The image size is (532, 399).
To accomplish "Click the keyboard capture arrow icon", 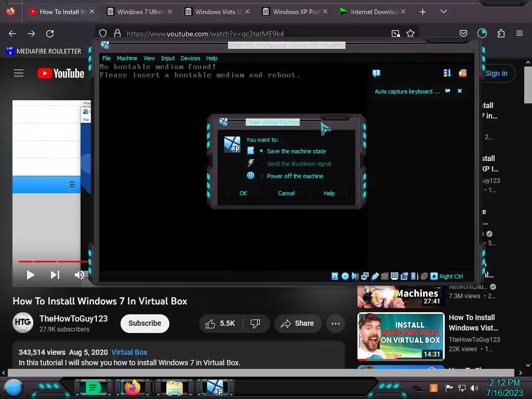I will [434, 276].
